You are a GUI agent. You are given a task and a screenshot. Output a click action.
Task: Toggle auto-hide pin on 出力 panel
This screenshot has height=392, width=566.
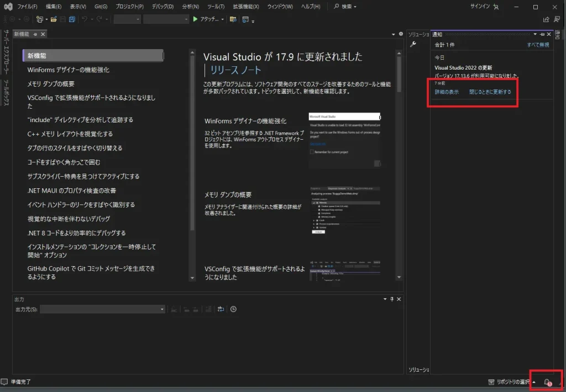[392, 299]
